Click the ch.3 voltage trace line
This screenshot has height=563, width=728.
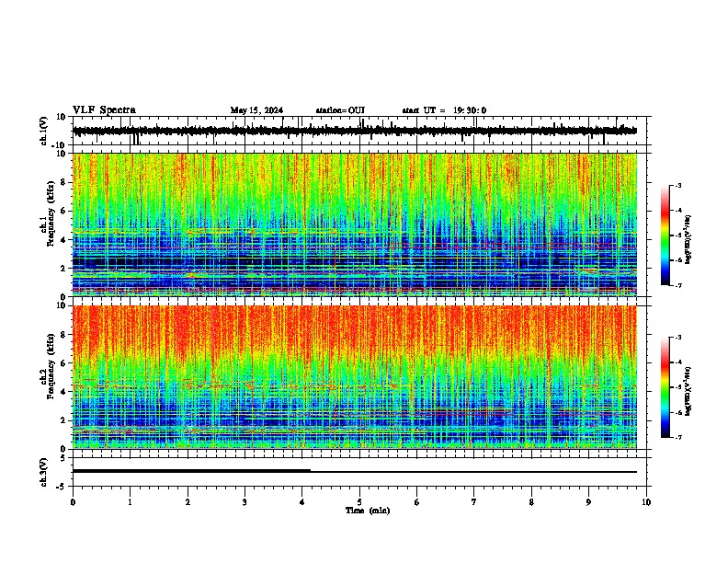[x=355, y=472]
